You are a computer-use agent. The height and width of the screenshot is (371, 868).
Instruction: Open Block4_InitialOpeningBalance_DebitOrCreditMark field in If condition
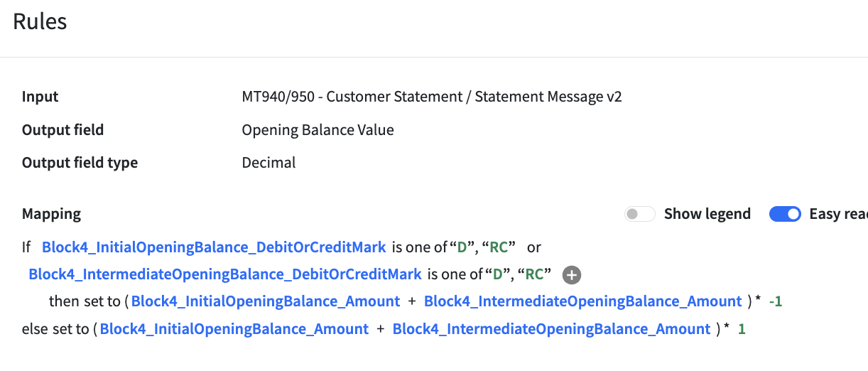click(x=214, y=247)
